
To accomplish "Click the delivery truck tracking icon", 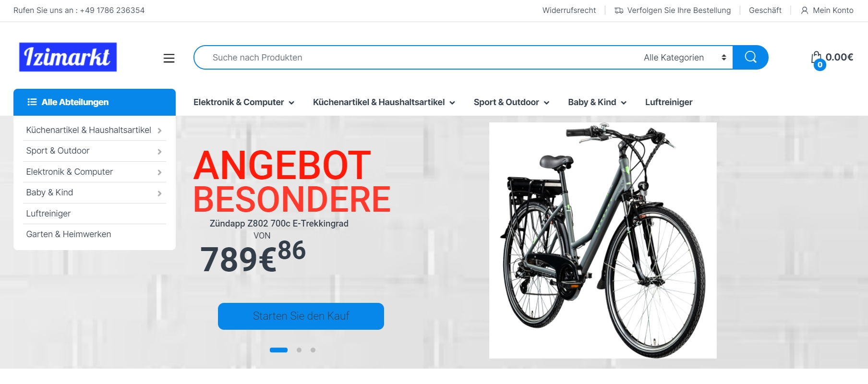I will tap(619, 10).
